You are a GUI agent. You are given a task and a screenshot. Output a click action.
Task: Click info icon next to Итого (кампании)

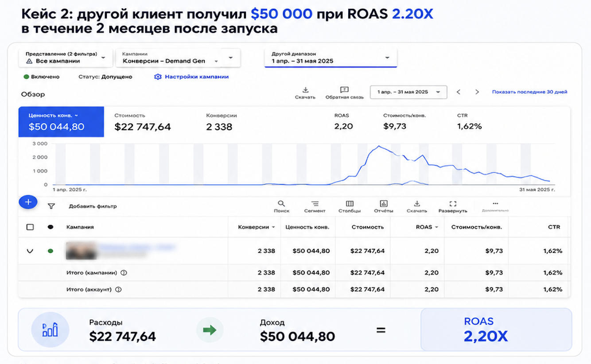(x=124, y=273)
